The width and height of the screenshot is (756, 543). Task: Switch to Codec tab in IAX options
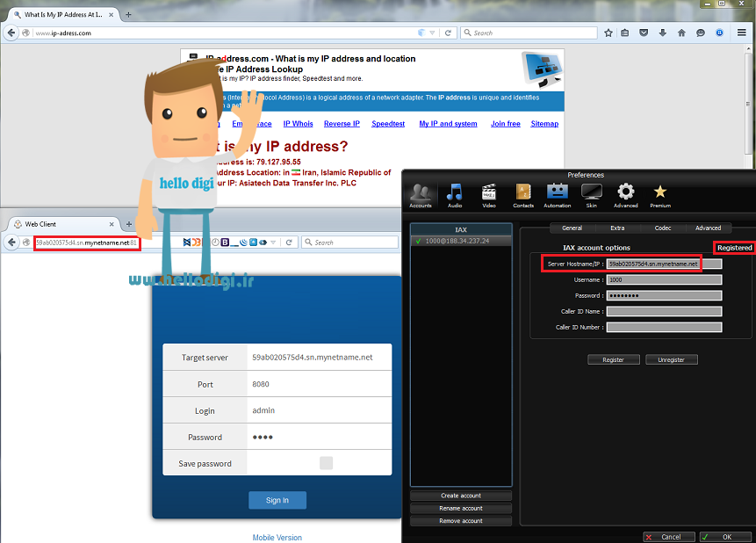tap(662, 228)
